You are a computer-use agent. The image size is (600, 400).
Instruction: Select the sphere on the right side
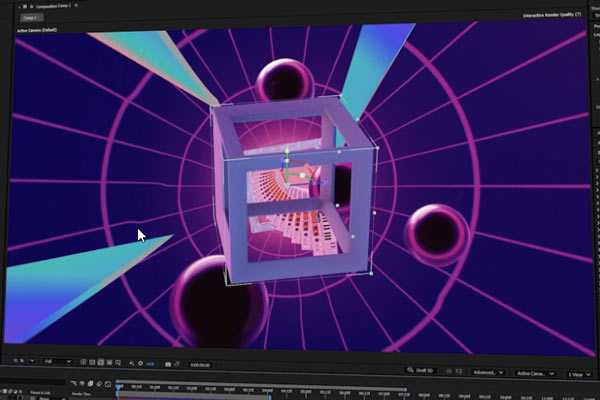[x=437, y=235]
